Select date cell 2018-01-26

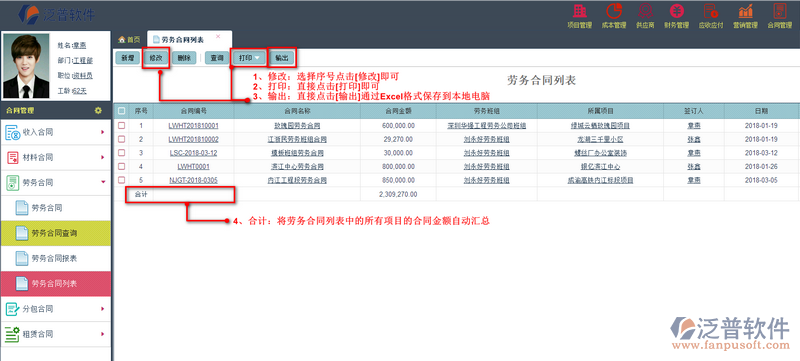pos(761,167)
